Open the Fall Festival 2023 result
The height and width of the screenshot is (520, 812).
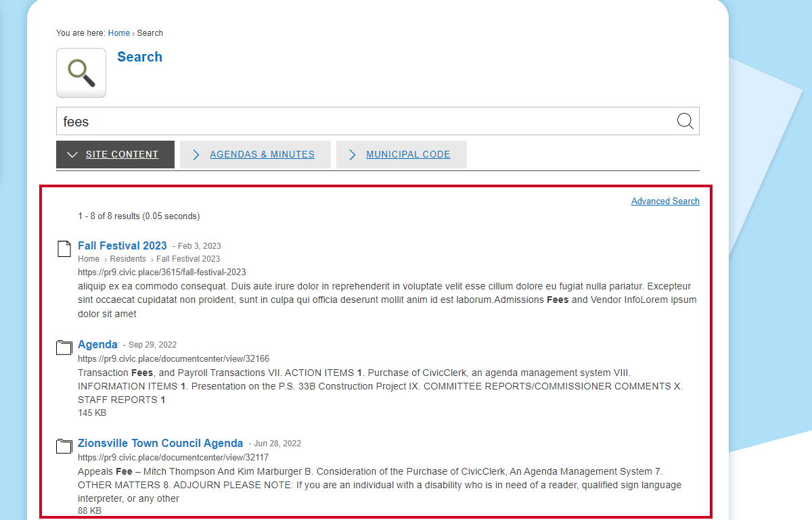(122, 245)
